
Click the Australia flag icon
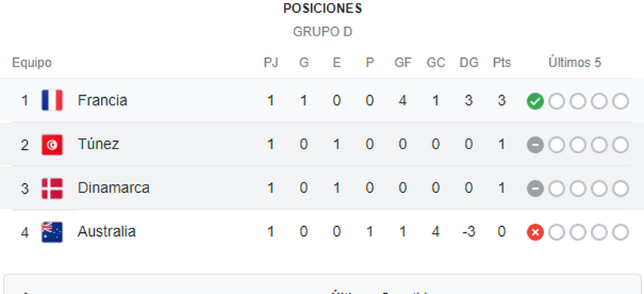click(52, 232)
